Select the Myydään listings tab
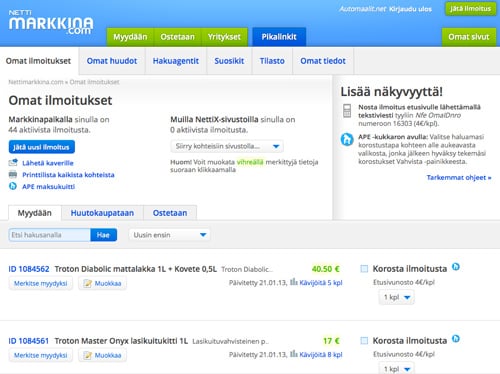The height and width of the screenshot is (374, 500). coord(35,213)
